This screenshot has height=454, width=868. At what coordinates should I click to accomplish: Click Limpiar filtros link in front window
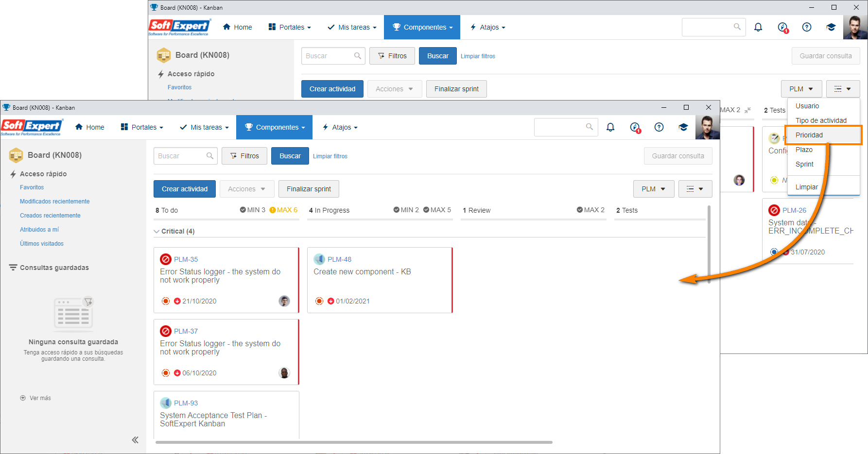tap(330, 156)
